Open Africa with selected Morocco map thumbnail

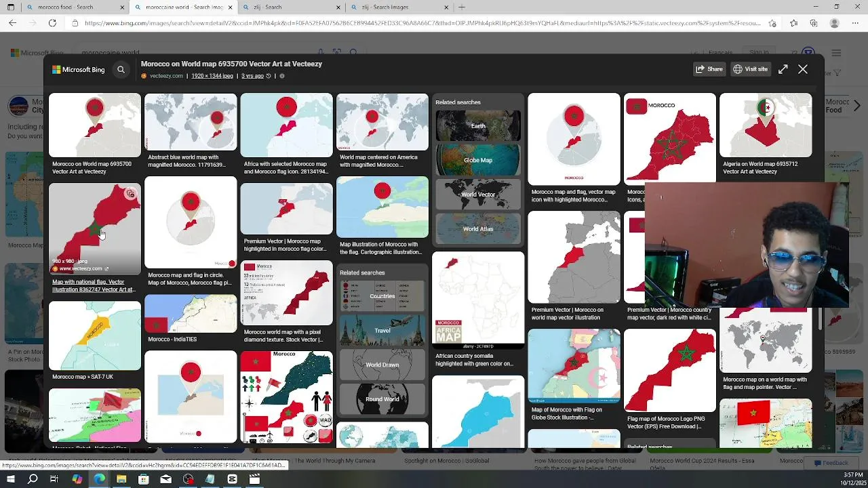[x=287, y=125]
